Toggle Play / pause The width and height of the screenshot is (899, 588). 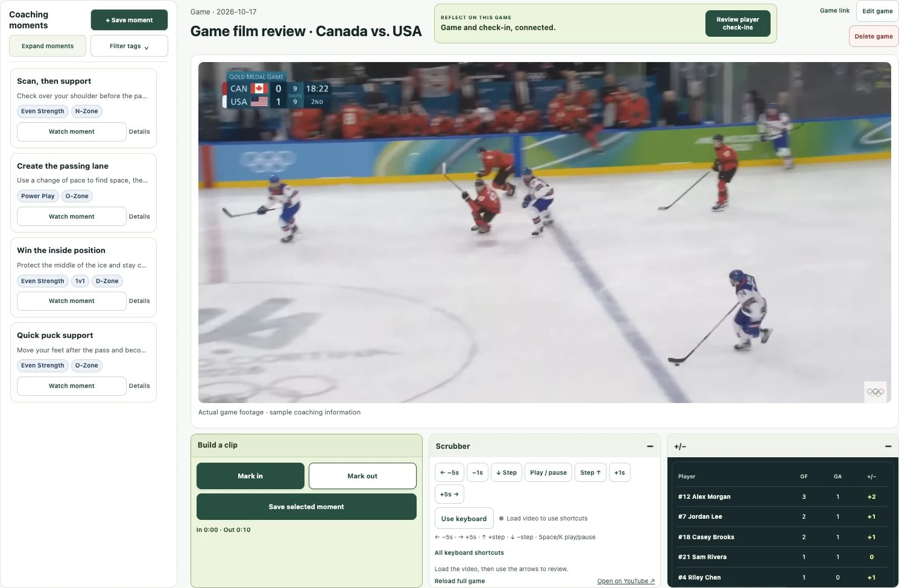[x=548, y=473]
